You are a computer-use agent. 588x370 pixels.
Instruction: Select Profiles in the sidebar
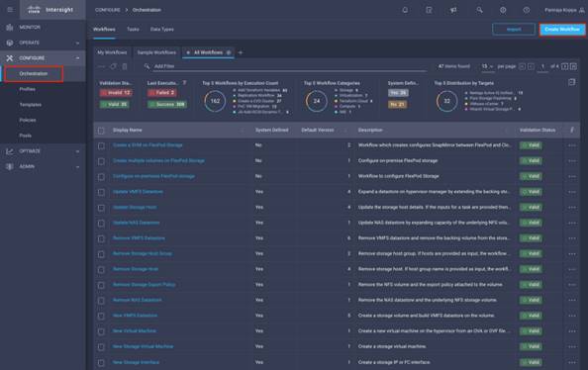[28, 89]
